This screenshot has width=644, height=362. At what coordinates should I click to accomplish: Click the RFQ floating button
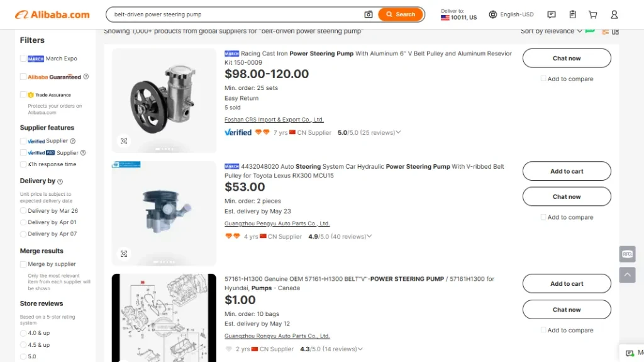627,254
